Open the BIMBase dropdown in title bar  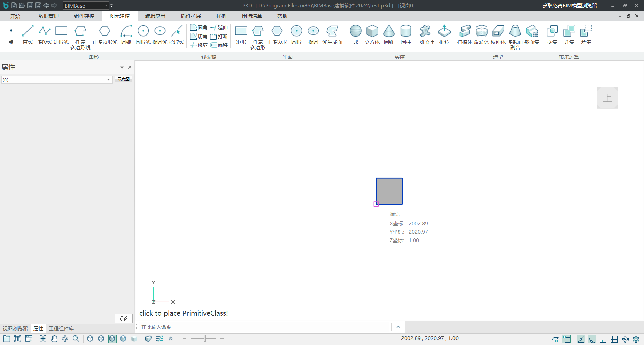coord(106,6)
